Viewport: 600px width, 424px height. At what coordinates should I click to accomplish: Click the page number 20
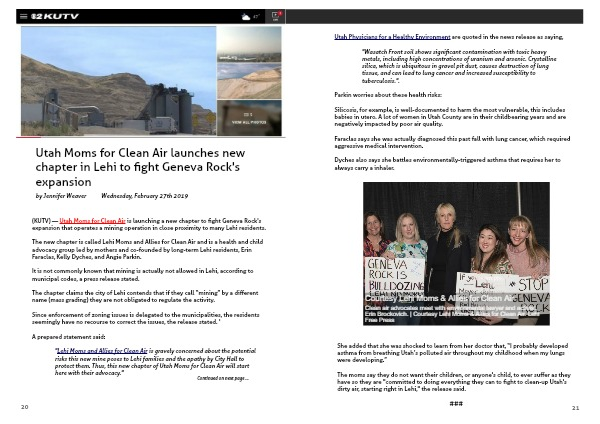point(24,407)
